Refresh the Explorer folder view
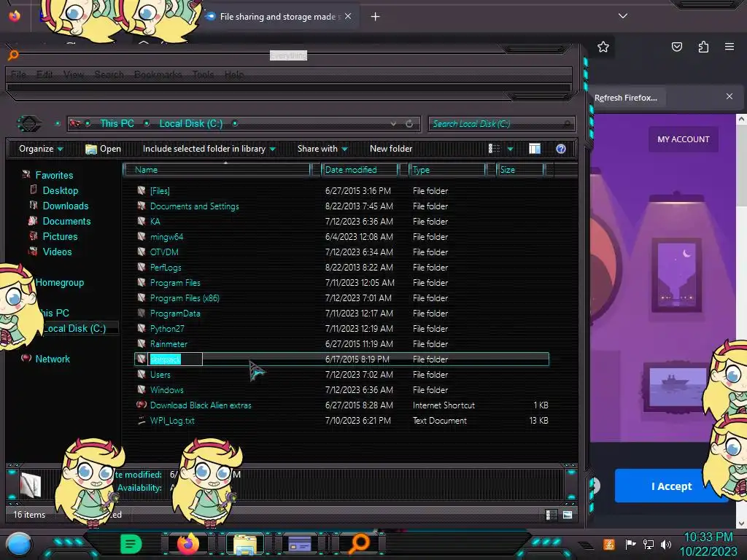 coord(409,124)
